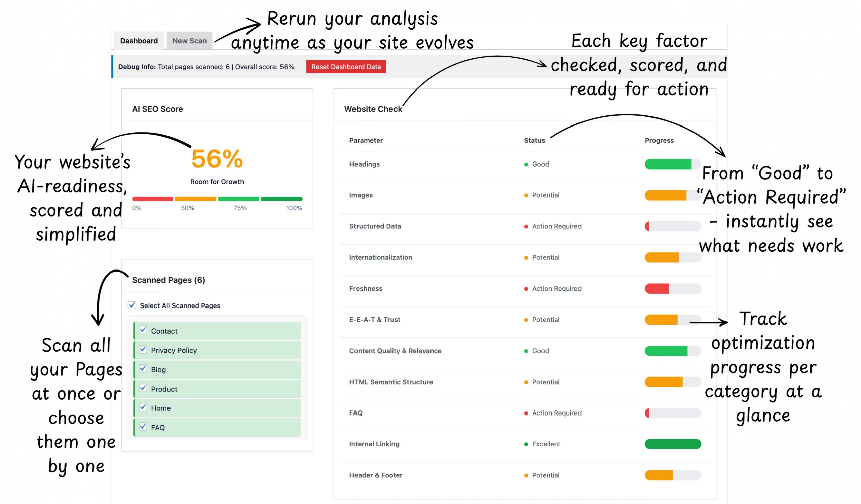Click Internal Linking full progress bar
This screenshot has width=861, height=504.
[x=672, y=444]
